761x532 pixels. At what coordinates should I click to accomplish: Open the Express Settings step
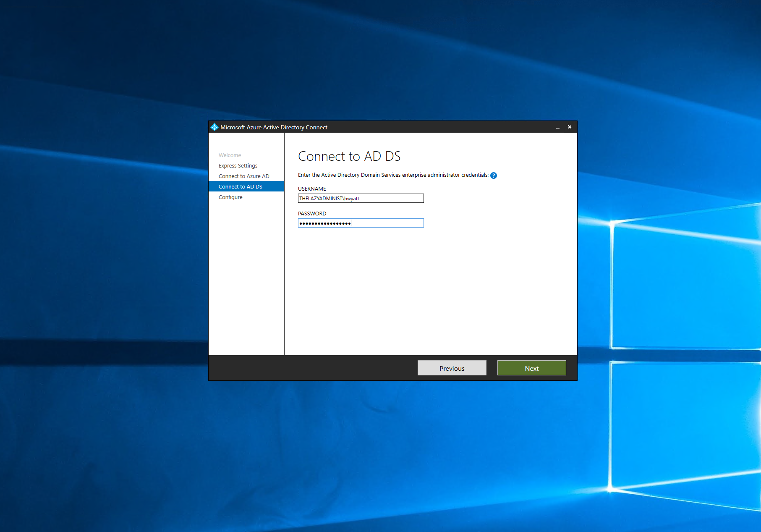coord(238,166)
